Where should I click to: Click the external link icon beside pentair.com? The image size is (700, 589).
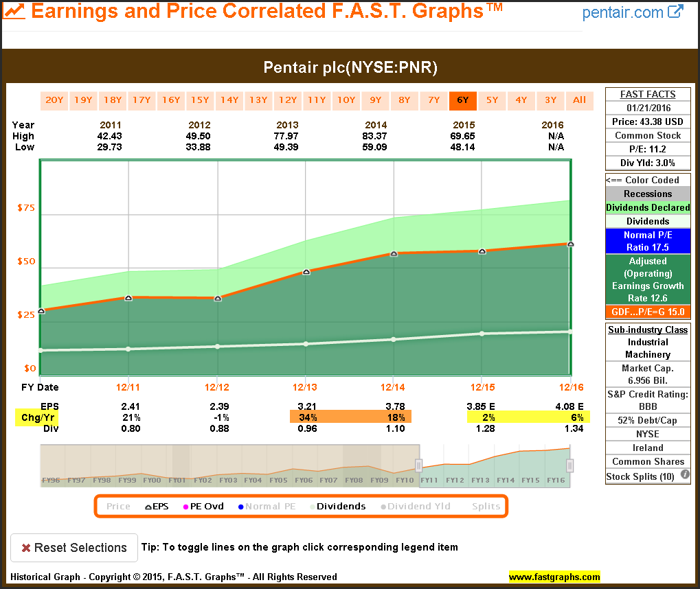click(x=676, y=12)
